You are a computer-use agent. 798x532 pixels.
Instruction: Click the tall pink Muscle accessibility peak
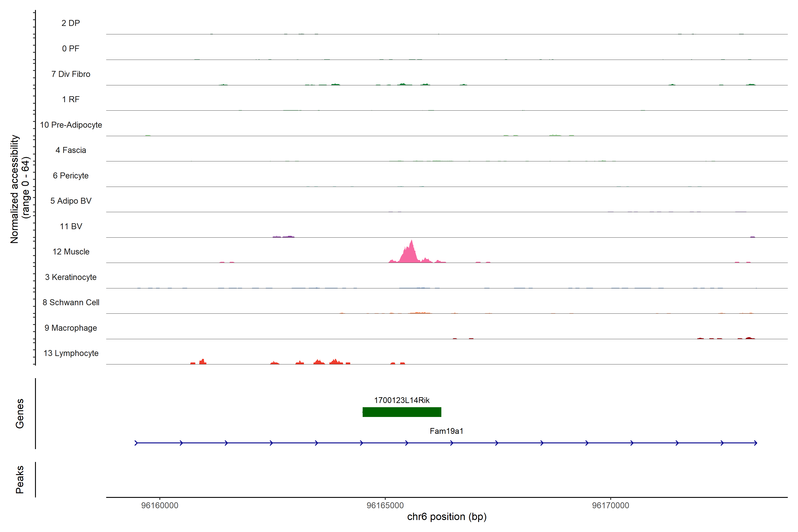[411, 254]
